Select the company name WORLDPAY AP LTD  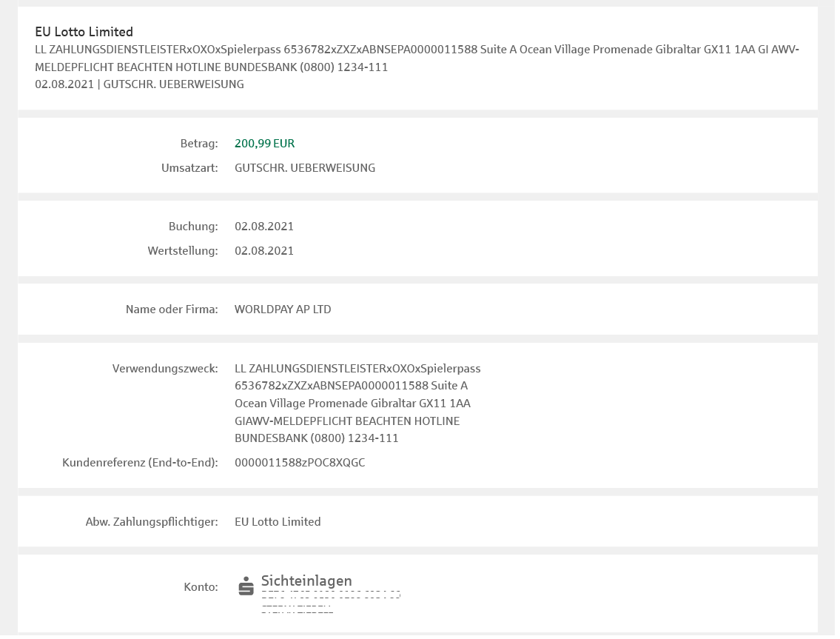click(x=283, y=310)
